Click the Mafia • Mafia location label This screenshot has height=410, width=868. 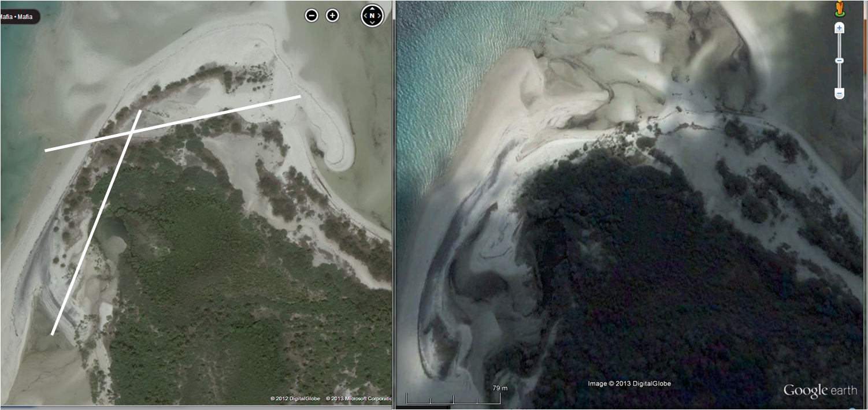point(17,17)
